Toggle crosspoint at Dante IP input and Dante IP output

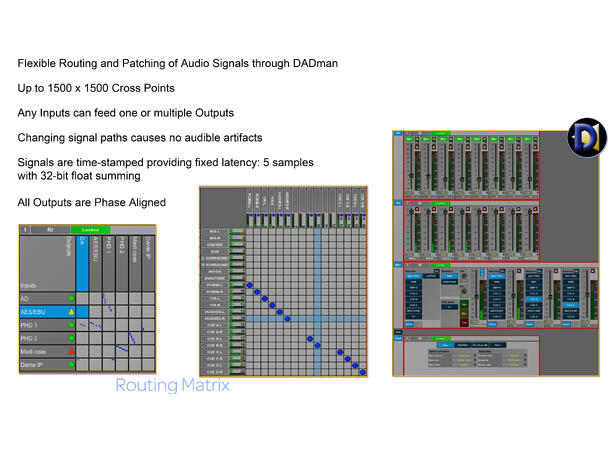[x=146, y=365]
